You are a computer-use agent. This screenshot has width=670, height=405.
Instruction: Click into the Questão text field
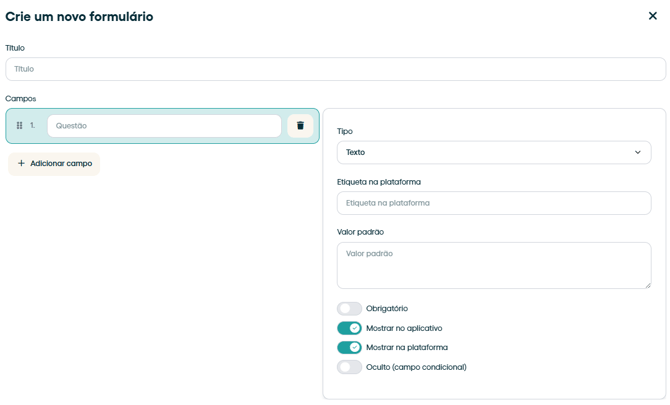point(164,126)
